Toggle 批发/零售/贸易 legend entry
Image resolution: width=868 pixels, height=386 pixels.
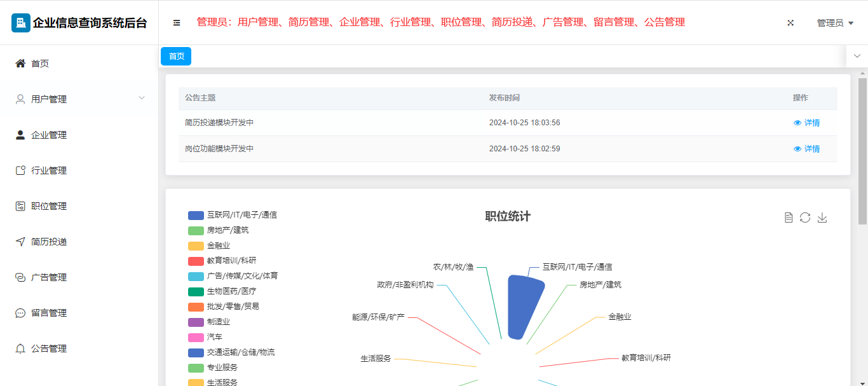224,307
